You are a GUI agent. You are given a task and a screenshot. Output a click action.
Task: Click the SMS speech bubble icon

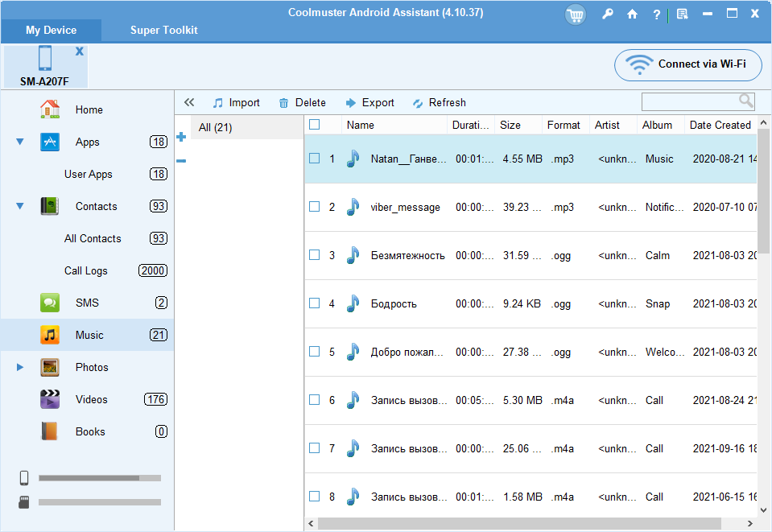50,303
